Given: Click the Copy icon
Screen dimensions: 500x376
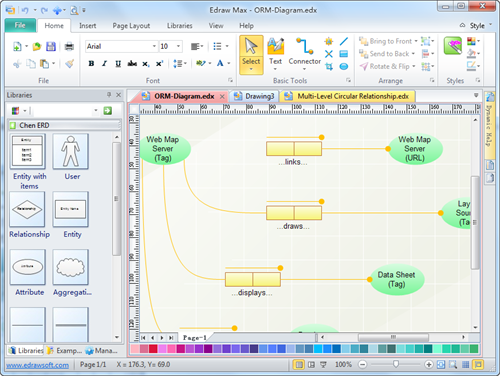Looking at the screenshot, I should tap(31, 63).
